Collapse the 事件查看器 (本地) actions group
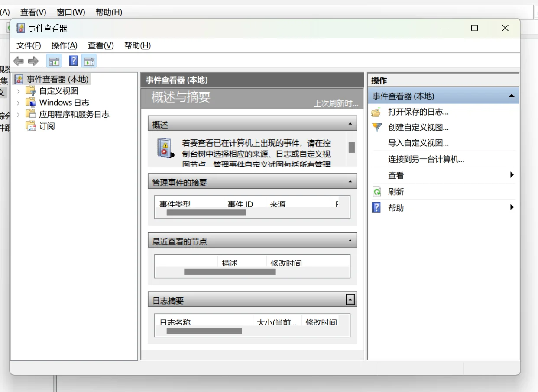538x392 pixels. tap(512, 96)
